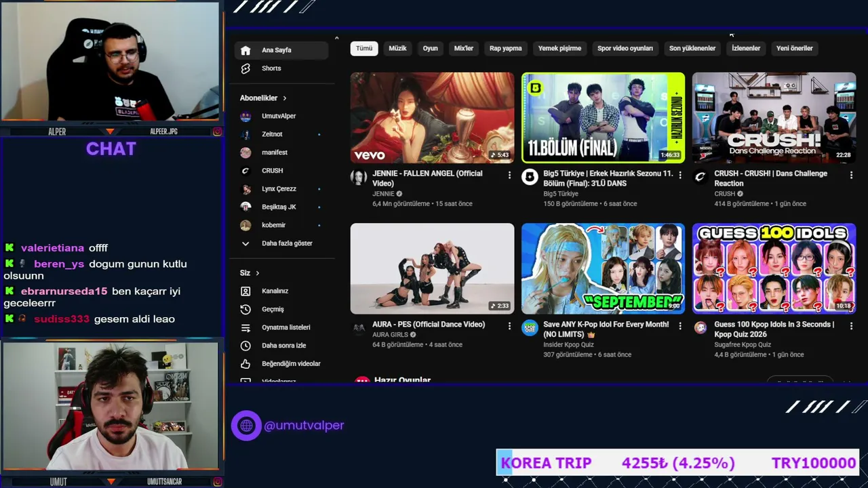The width and height of the screenshot is (868, 488).
Task: Click chat username ebrarnurseda15
Action: click(64, 291)
